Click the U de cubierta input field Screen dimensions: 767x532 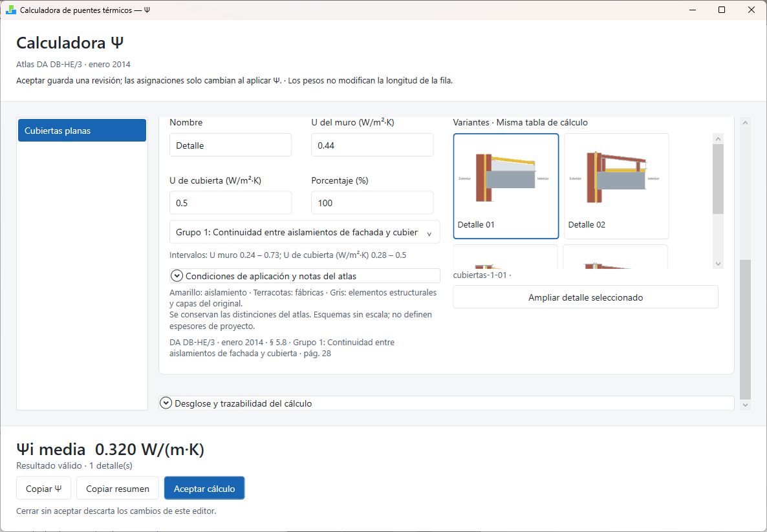pos(230,203)
